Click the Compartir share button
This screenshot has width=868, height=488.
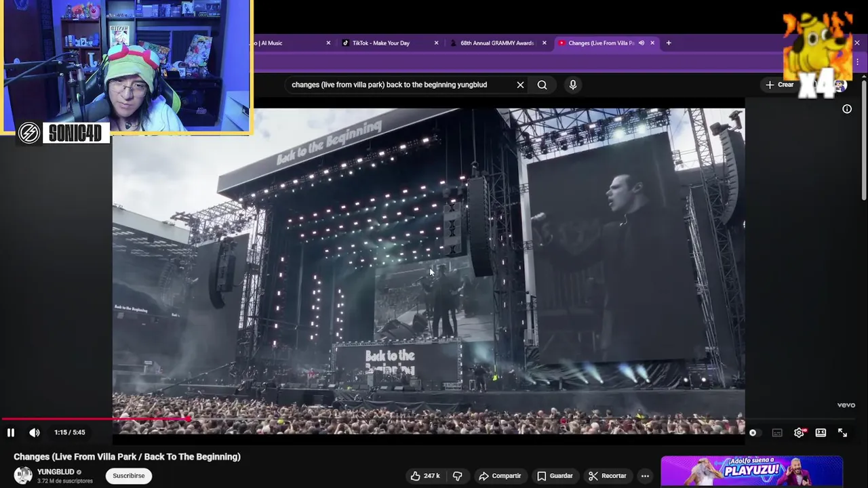pos(500,476)
